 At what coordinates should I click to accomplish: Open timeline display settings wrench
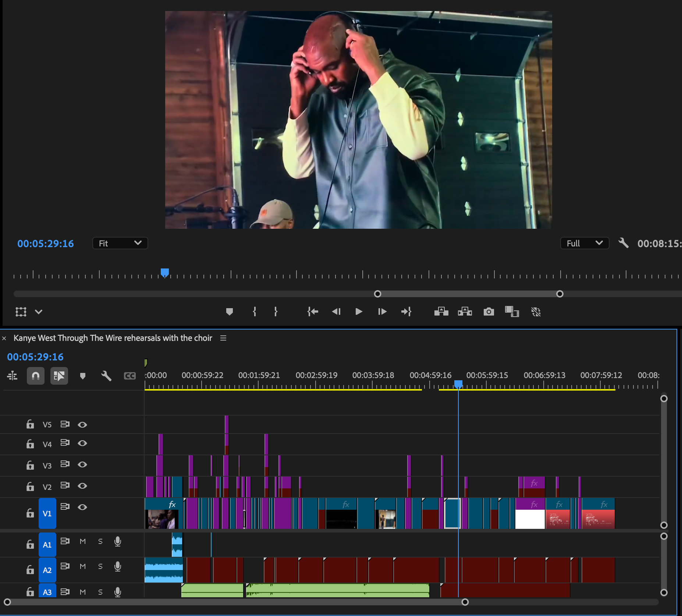106,376
